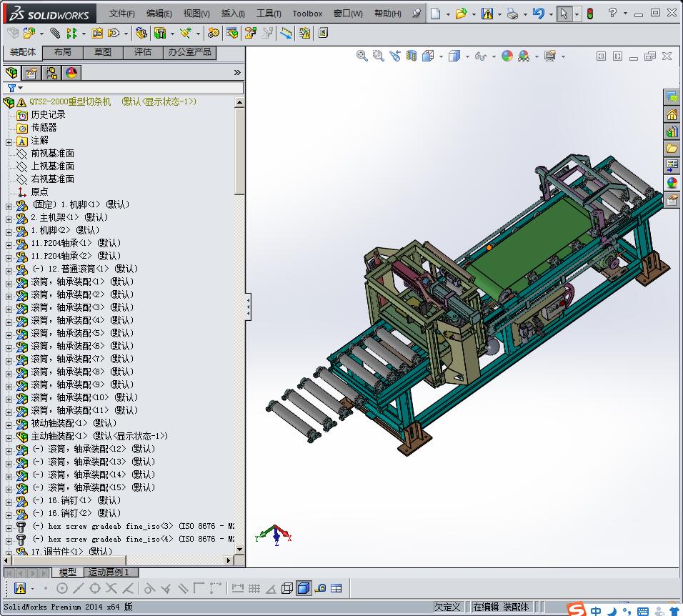Toggle the wireframe box display button
This screenshot has width=683, height=616.
286,588
